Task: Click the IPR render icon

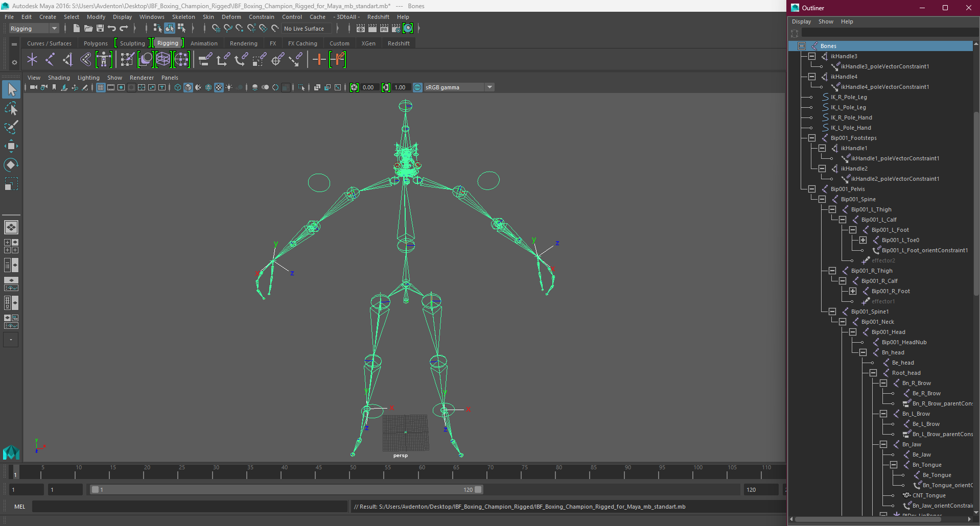Action: 384,29
